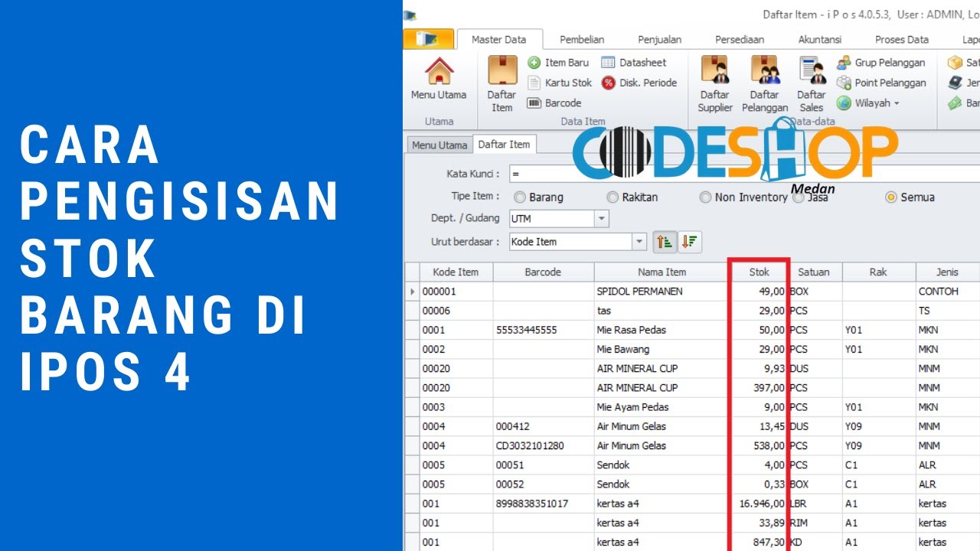Click the Kode Item column header
The height and width of the screenshot is (551, 980).
tap(456, 272)
